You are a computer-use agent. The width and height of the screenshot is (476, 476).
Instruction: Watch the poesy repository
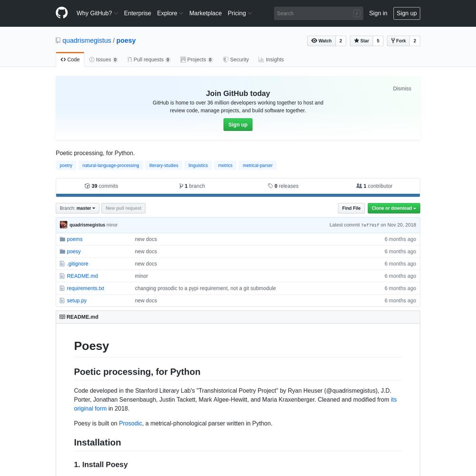pos(321,40)
